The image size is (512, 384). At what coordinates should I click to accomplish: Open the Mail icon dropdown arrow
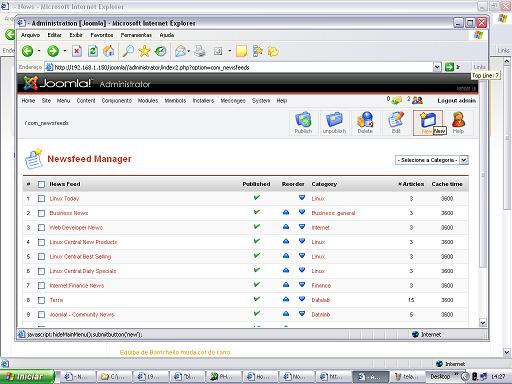189,51
